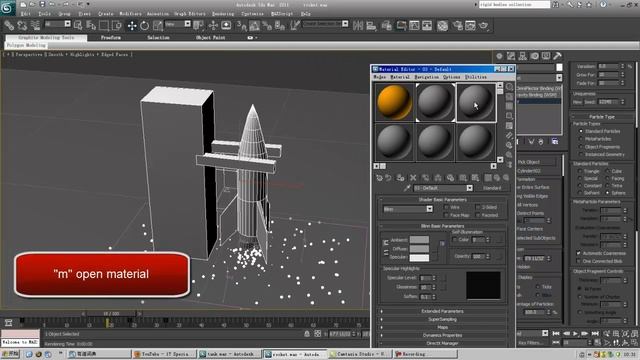
Task: Open the Utilities hammer panel tab
Action: (558, 56)
